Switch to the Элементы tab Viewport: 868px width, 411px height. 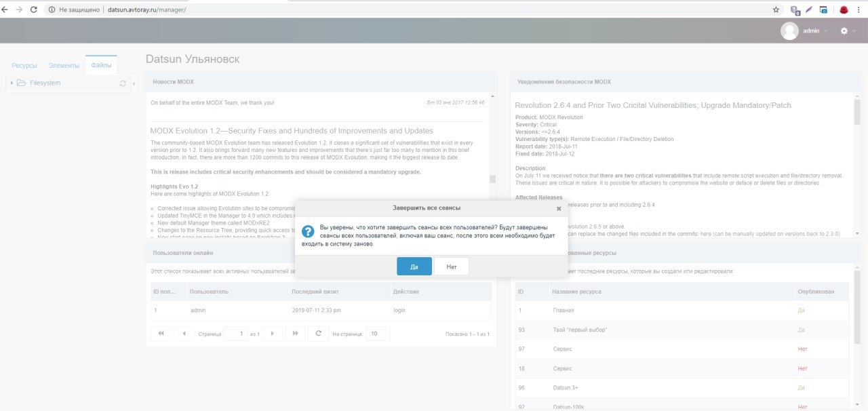64,66
